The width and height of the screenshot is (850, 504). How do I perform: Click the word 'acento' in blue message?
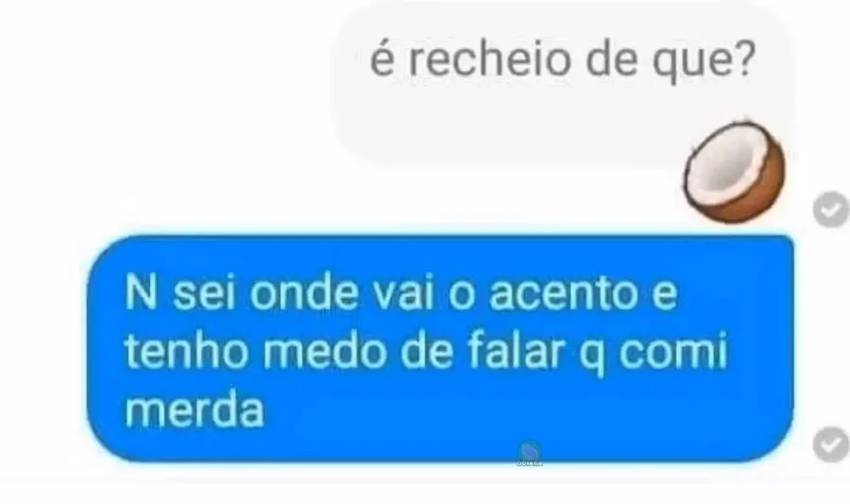click(x=564, y=294)
